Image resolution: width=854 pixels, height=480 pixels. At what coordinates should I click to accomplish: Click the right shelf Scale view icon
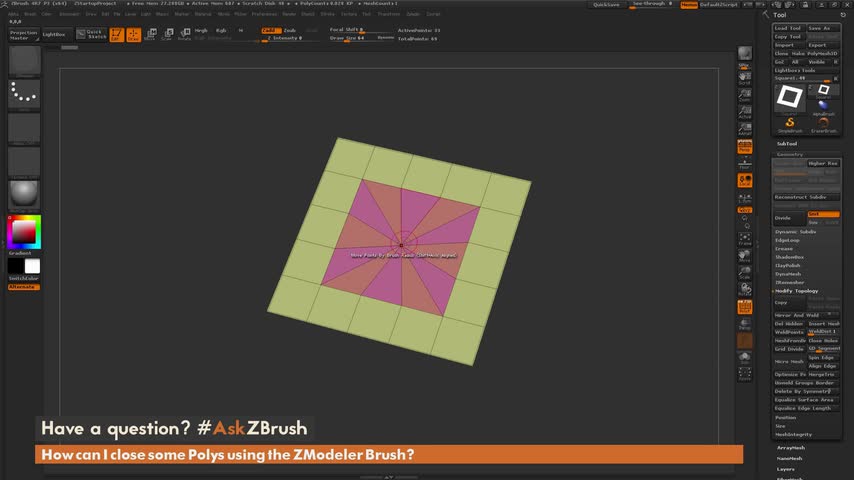point(745,272)
